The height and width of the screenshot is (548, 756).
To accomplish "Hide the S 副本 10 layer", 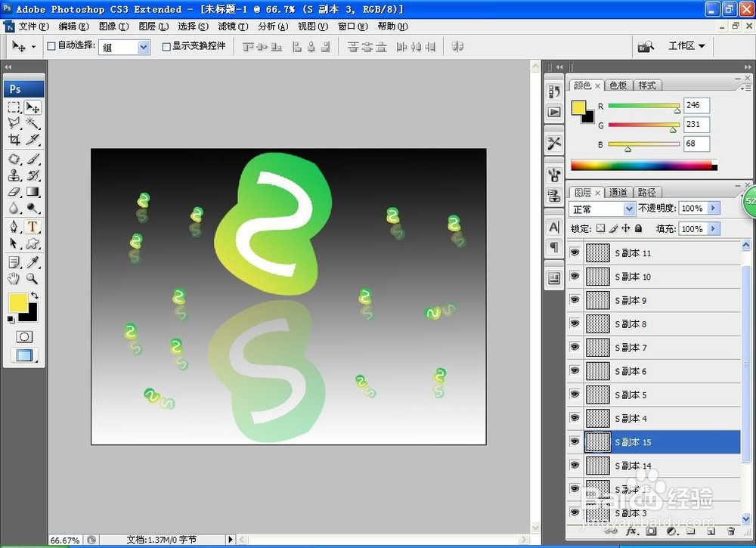I will 575,276.
